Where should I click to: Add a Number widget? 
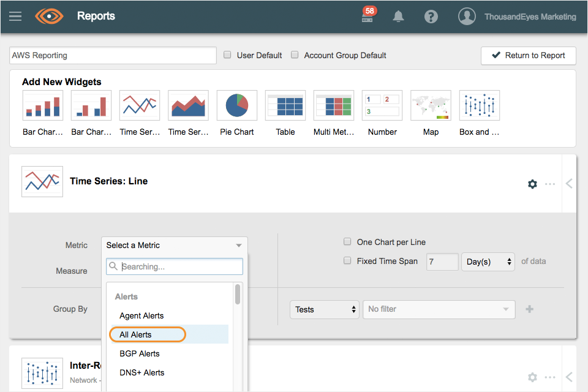[x=382, y=106]
